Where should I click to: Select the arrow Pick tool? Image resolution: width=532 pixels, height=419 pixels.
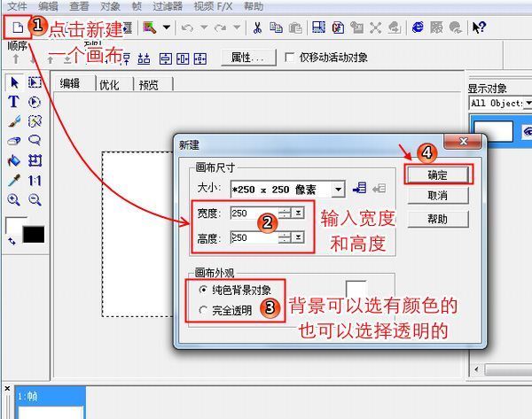14,82
